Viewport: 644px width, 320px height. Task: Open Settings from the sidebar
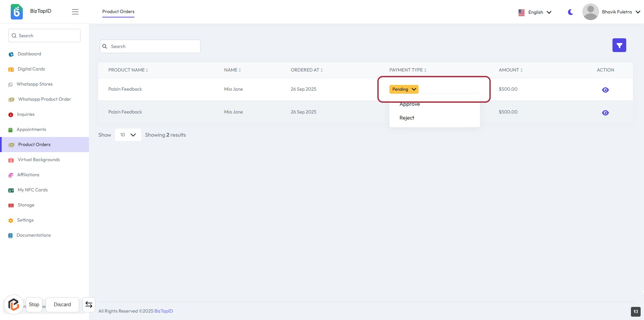tap(25, 220)
